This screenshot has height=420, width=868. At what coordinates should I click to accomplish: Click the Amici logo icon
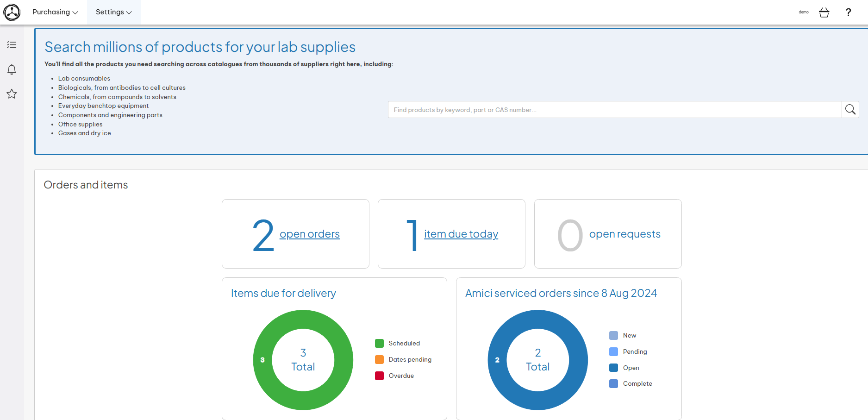pyautogui.click(x=12, y=12)
